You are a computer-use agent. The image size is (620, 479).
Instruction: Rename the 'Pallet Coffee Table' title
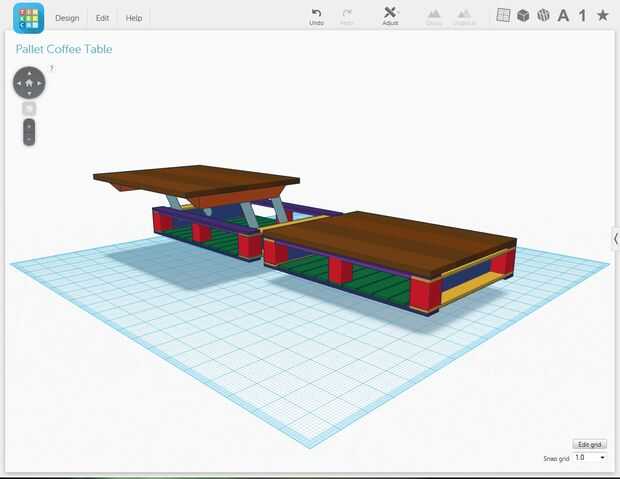pyautogui.click(x=64, y=49)
